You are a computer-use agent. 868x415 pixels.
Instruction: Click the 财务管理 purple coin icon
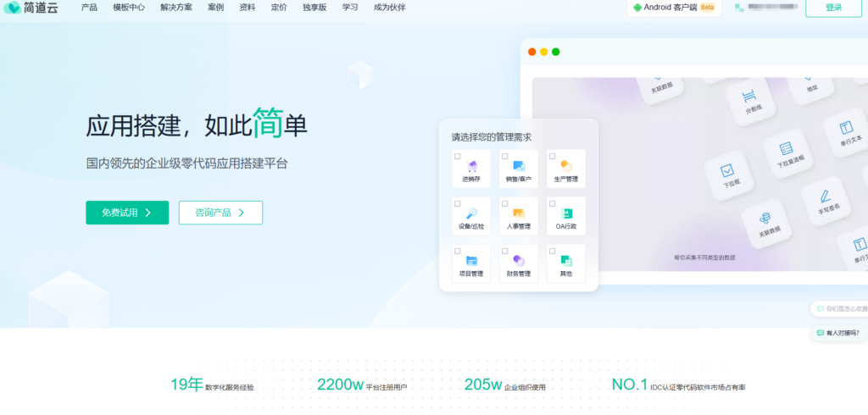pos(519,260)
